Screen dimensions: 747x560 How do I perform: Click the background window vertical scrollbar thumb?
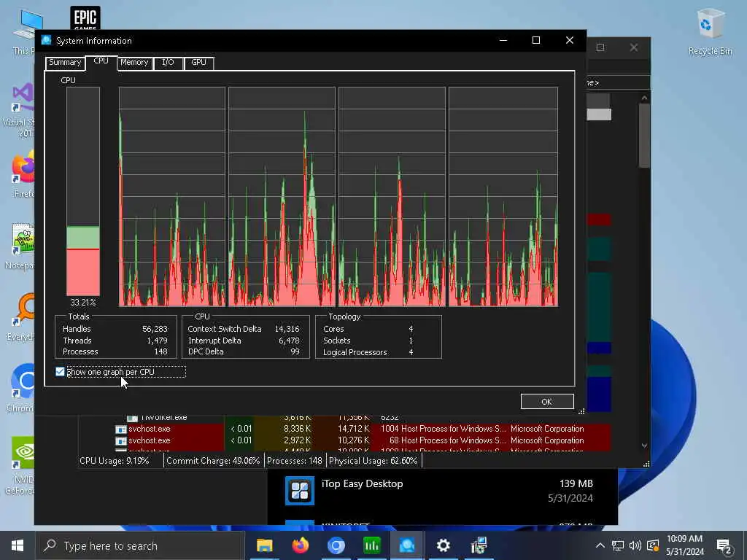(644, 136)
